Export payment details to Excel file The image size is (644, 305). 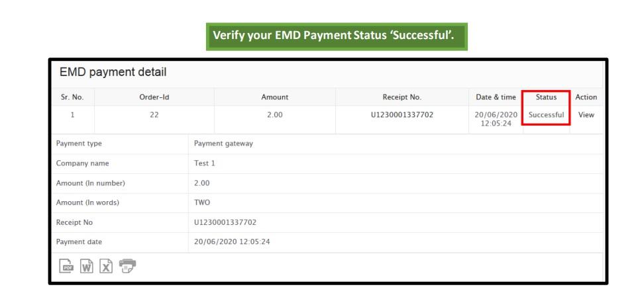point(106,267)
